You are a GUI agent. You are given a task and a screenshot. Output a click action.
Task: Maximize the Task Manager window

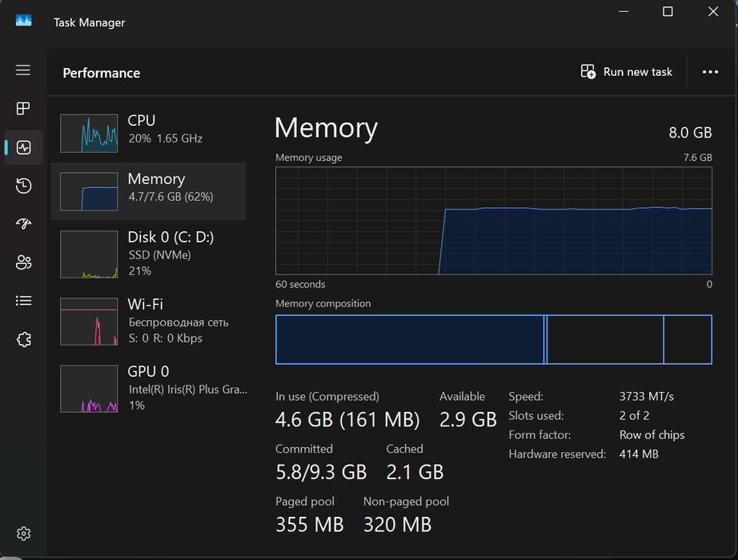pyautogui.click(x=668, y=12)
